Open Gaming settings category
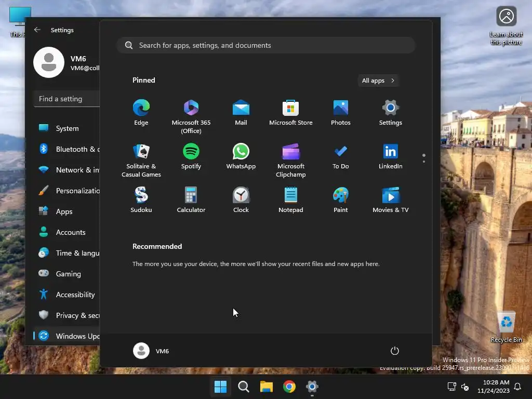The width and height of the screenshot is (532, 399). click(x=67, y=273)
